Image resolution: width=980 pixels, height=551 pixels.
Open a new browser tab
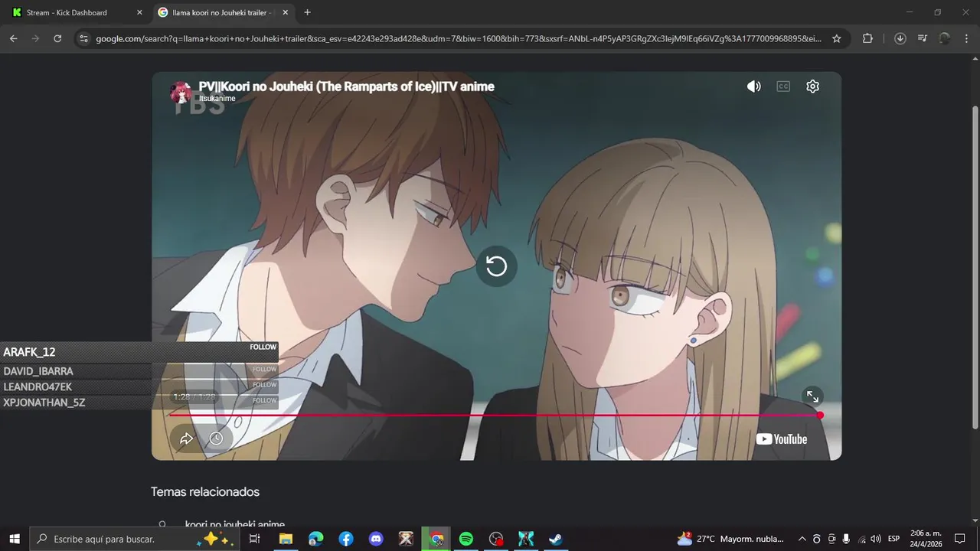pos(307,12)
